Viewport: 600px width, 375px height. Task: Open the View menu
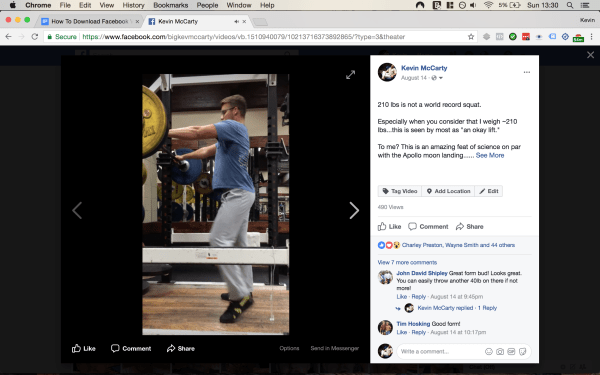coord(107,5)
